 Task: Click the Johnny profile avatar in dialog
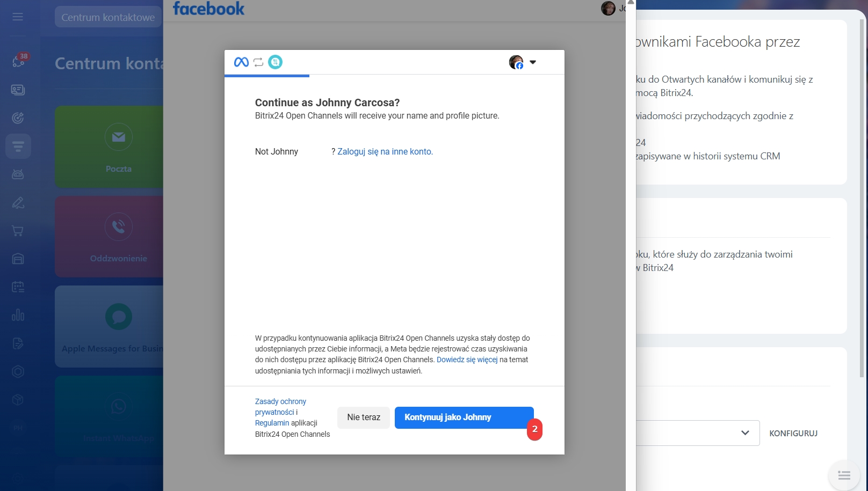point(516,62)
